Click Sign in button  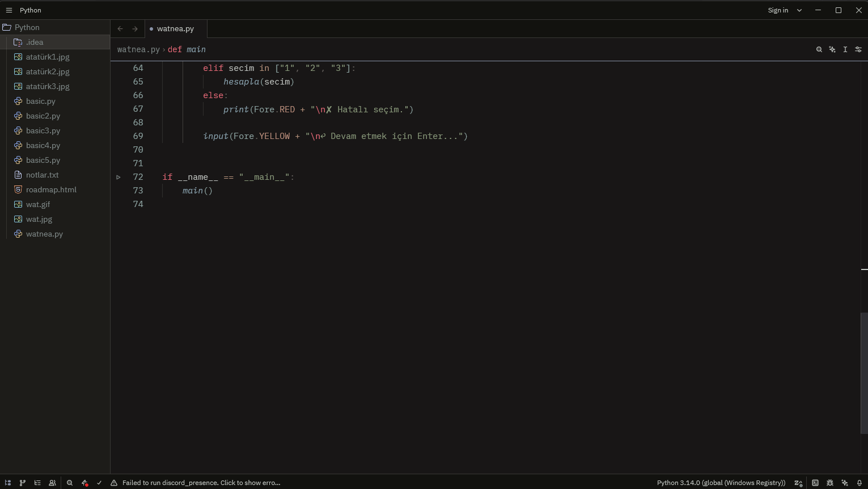(778, 10)
